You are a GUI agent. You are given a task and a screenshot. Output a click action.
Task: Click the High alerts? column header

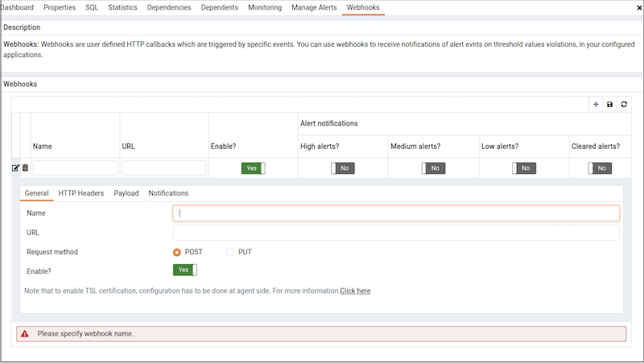(x=320, y=146)
